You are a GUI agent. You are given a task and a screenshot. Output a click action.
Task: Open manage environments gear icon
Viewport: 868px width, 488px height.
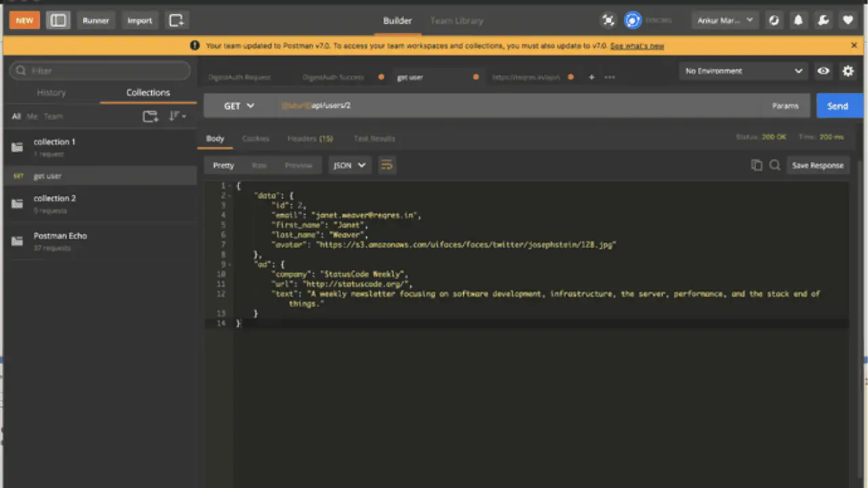848,70
